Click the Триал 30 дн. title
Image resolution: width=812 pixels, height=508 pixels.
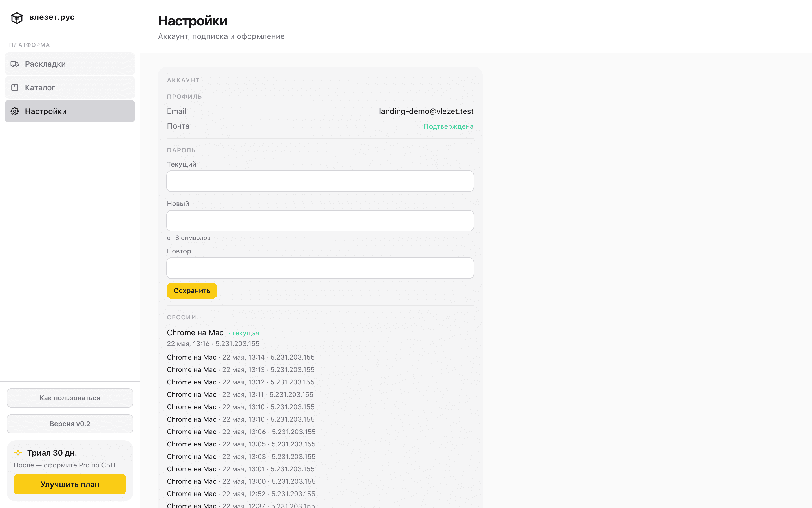coord(52,453)
